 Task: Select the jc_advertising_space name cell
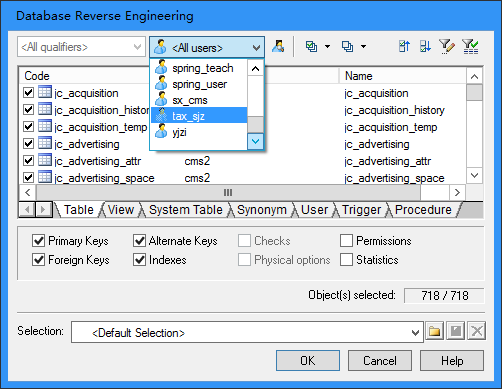(x=394, y=178)
